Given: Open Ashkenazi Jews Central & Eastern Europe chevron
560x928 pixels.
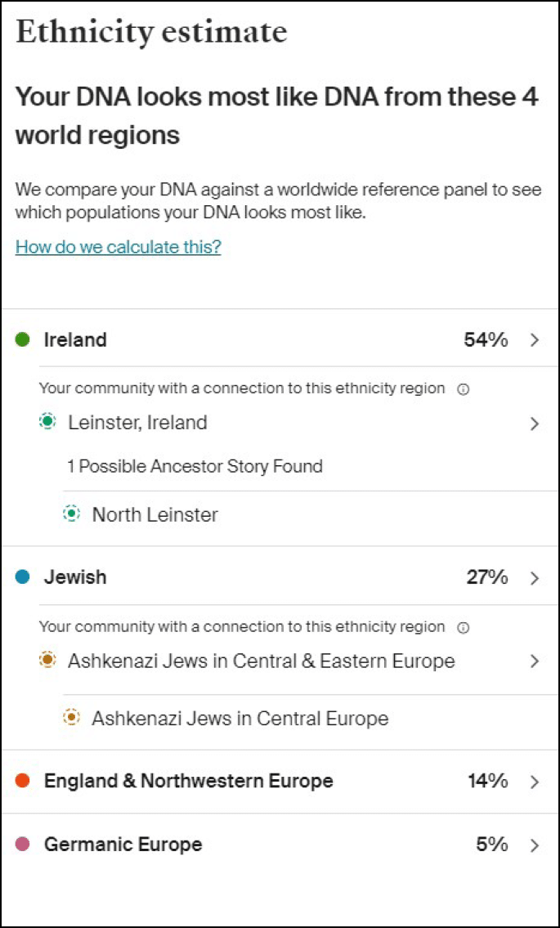Looking at the screenshot, I should pos(535,661).
